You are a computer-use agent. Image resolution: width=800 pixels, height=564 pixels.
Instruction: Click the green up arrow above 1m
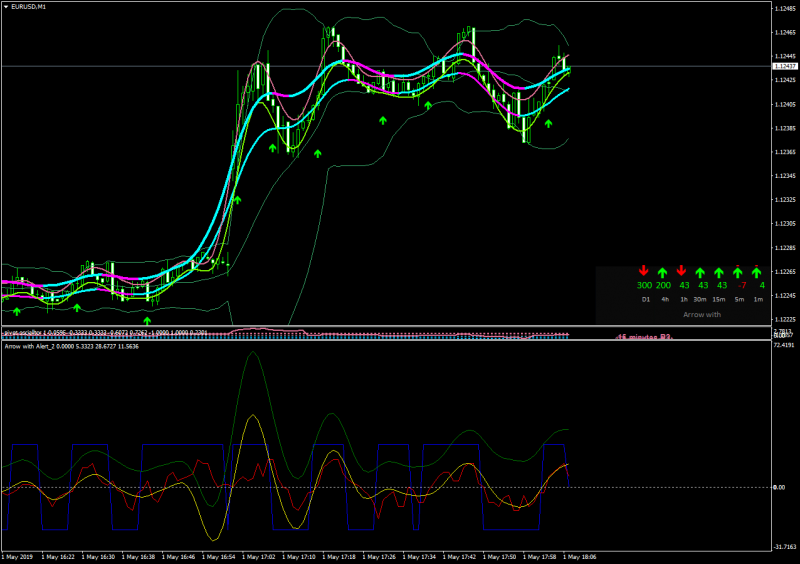coord(757,273)
